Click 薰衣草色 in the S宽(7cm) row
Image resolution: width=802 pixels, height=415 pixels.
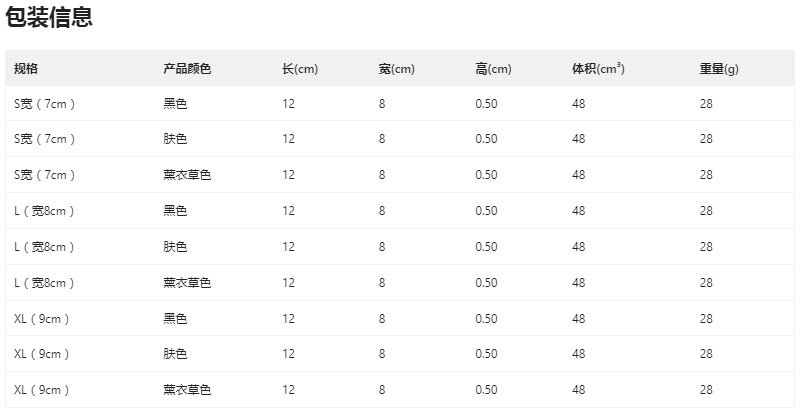[x=187, y=175]
